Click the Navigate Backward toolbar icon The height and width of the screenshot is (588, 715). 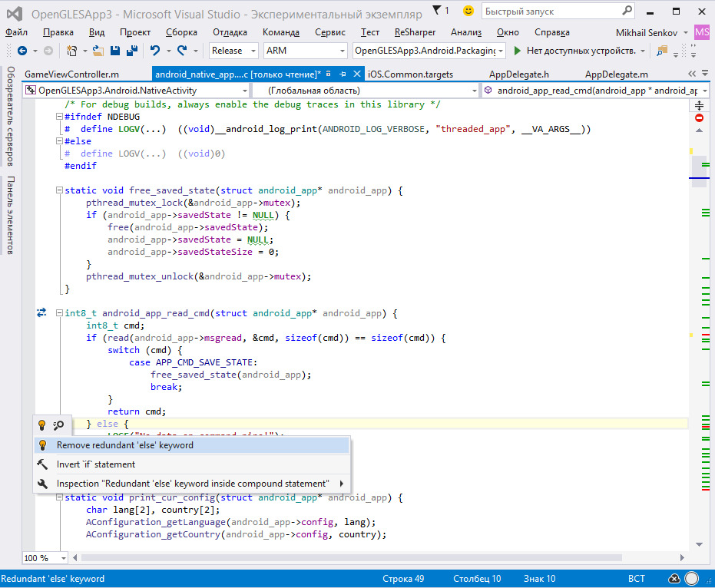click(x=22, y=51)
